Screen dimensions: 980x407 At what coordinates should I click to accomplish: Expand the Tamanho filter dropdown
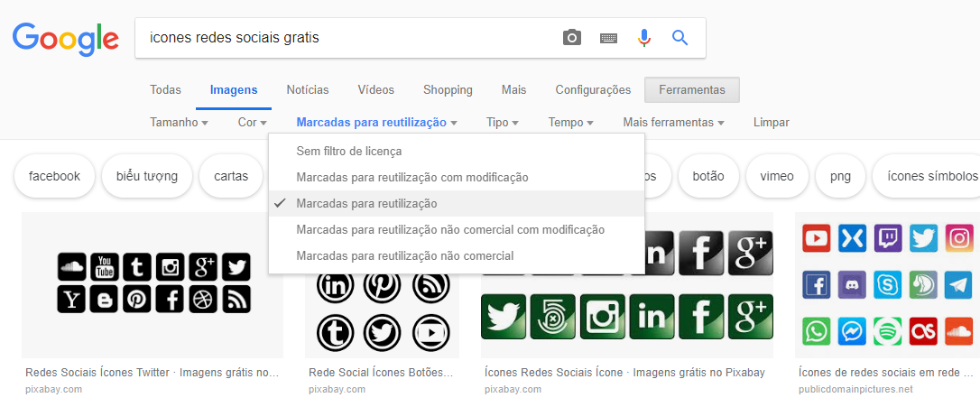(x=180, y=123)
